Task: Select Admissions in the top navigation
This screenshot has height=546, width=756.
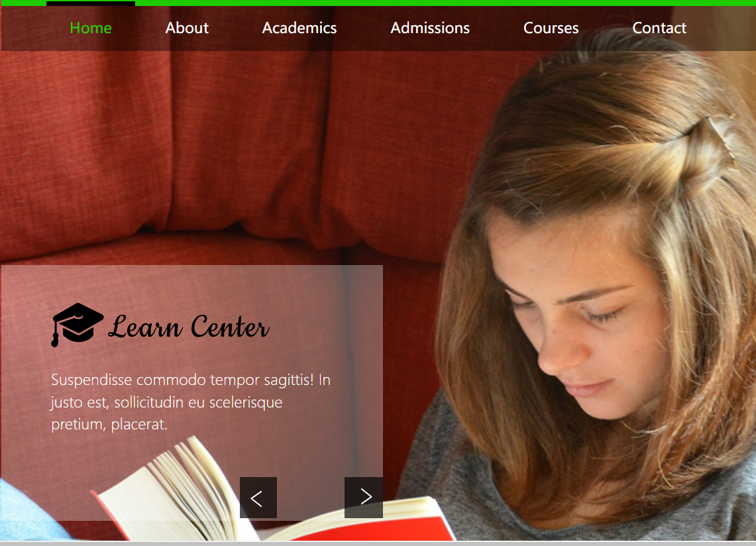Action: click(x=430, y=28)
